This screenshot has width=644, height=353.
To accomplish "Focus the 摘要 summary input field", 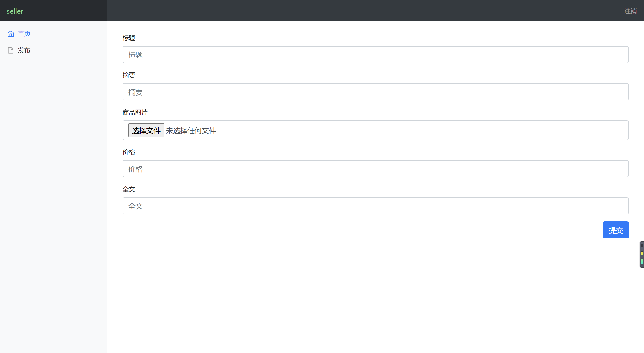I will coord(375,92).
